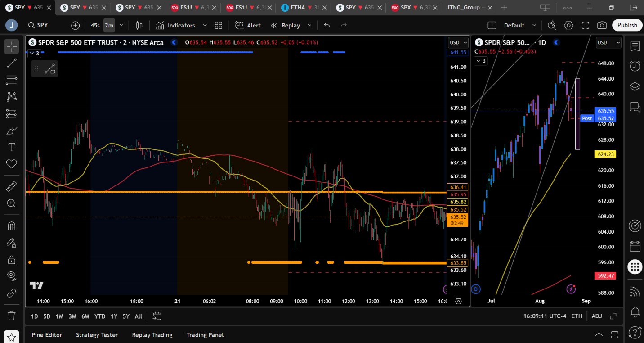
Task: Activate the zoom in magnifier tool
Action: click(12, 203)
